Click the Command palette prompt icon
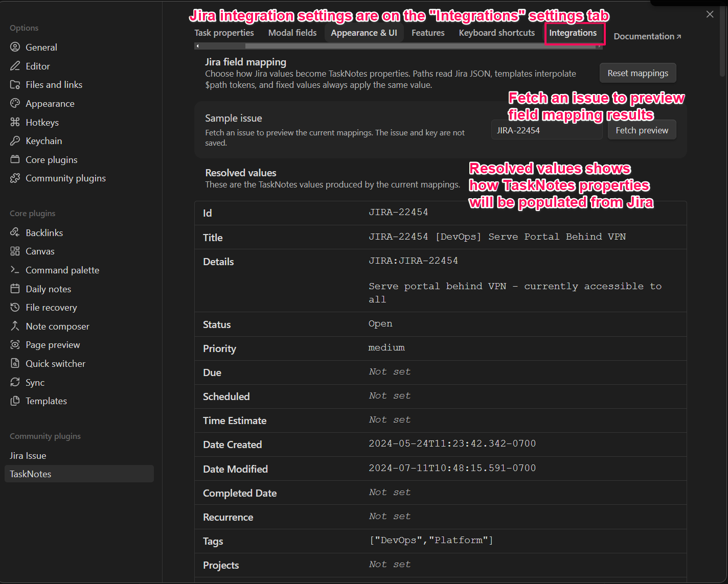This screenshot has width=728, height=584. (15, 270)
